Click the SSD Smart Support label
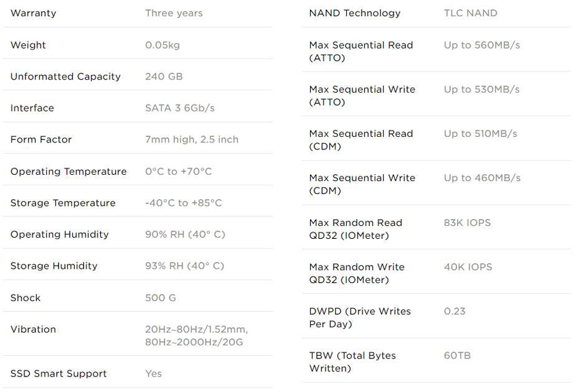Screen dimensions: 576x392 pos(59,373)
